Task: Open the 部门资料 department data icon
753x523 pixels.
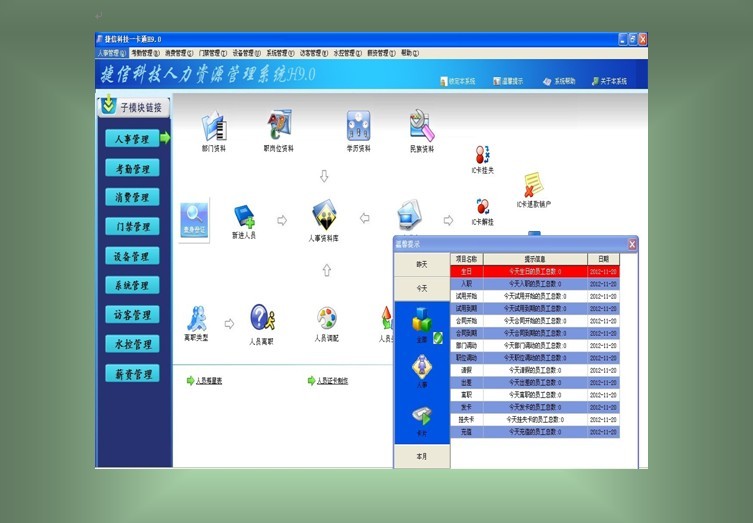Action: tap(214, 127)
